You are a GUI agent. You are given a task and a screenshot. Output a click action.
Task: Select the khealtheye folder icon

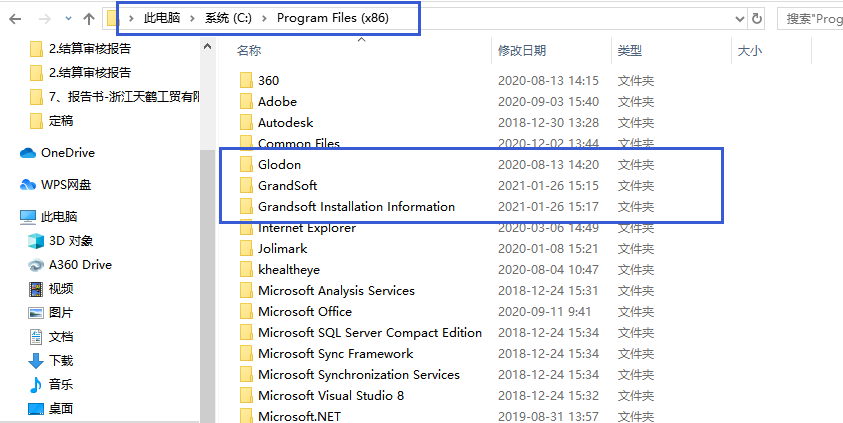(246, 270)
